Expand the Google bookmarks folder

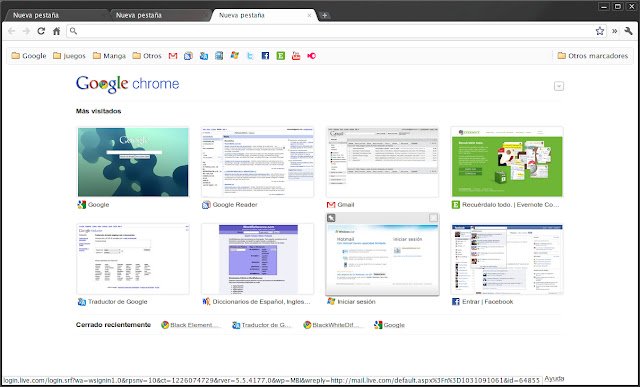(x=29, y=56)
